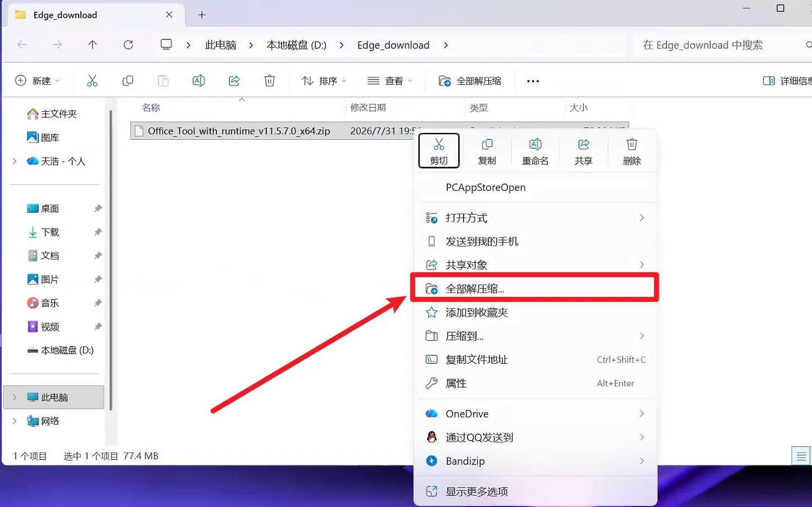
Task: Open OneDrive submenu in context menu
Action: click(x=536, y=414)
